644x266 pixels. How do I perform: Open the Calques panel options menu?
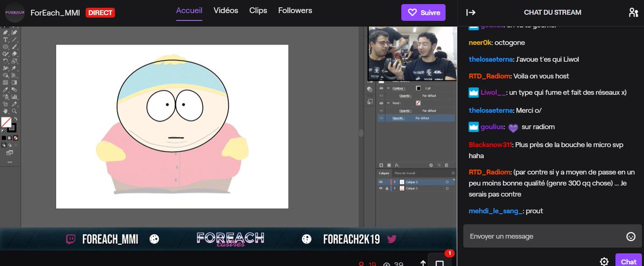(453, 173)
